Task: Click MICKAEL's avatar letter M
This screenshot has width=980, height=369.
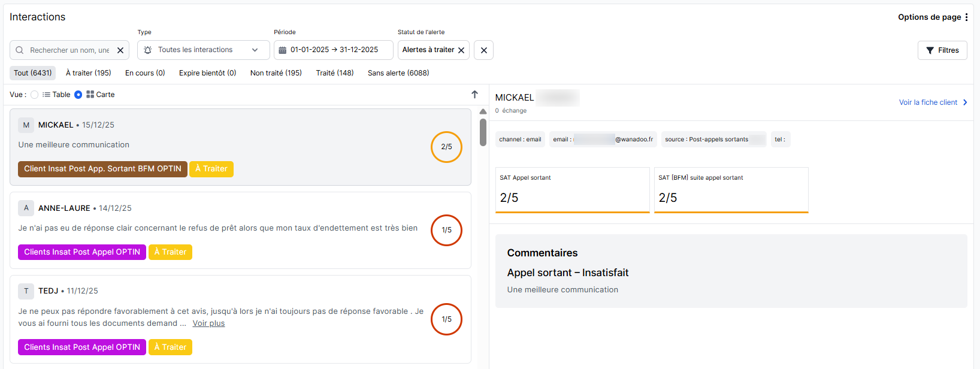Action: [26, 125]
